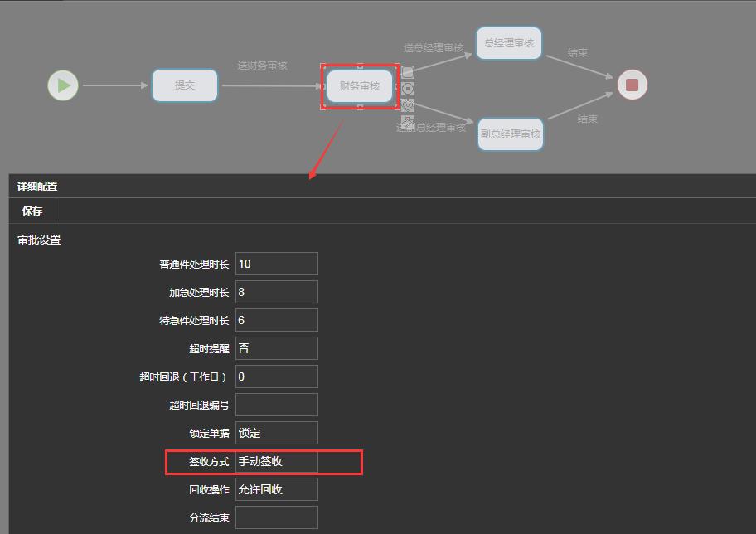Screen dimensions: 756x534
Task: Select the 副总经理审核 task node
Action: click(x=511, y=134)
